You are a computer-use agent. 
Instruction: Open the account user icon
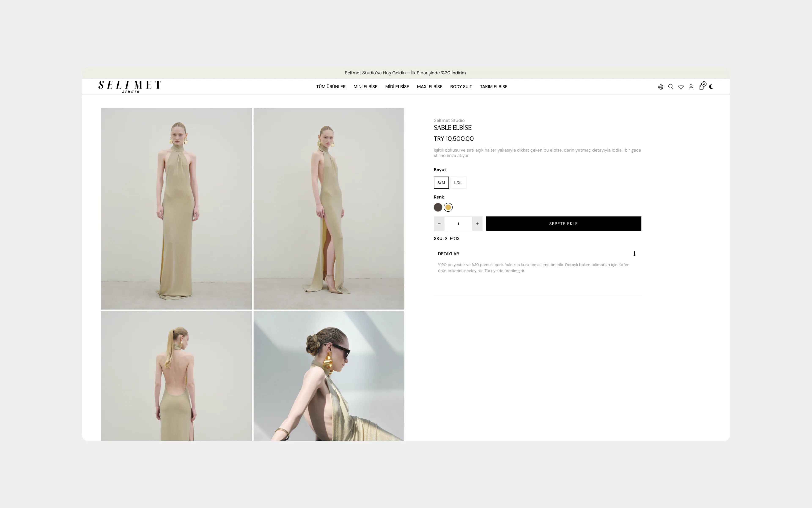pos(691,87)
